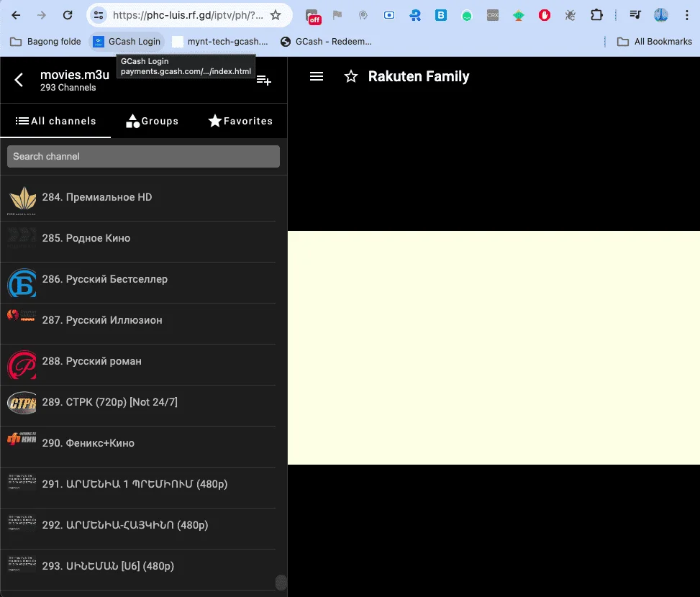This screenshot has height=597, width=700.
Task: Select channel 291 Armenia 1 Premium (480p)
Action: 138,488
